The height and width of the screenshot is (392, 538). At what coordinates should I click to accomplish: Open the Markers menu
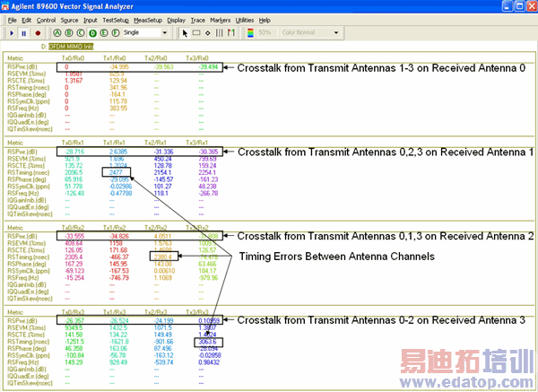pos(221,21)
